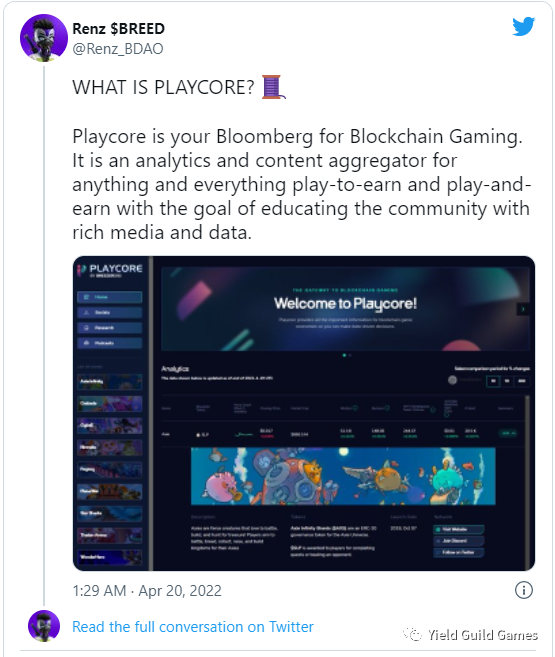Click the Visit Website button
This screenshot has width=555, height=657.
[459, 529]
